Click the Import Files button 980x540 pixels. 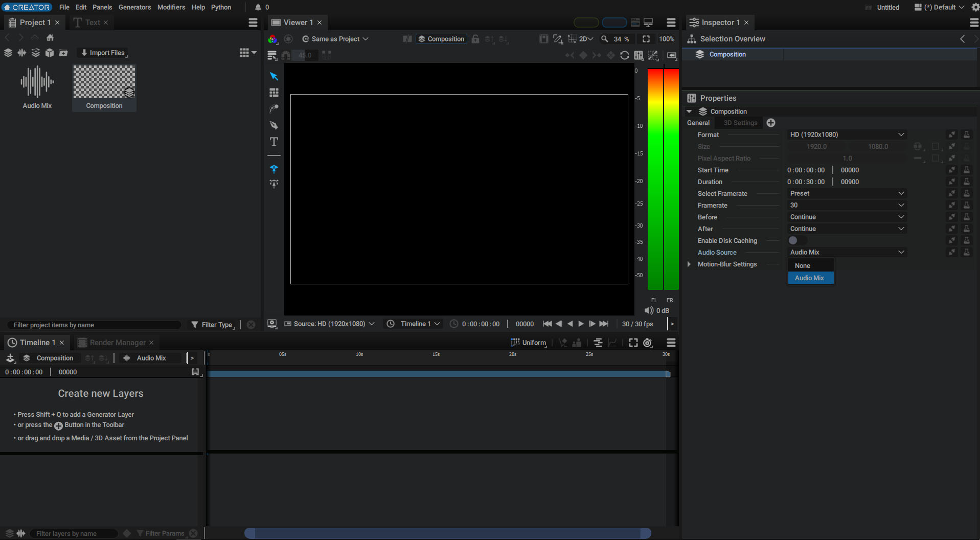click(x=103, y=53)
